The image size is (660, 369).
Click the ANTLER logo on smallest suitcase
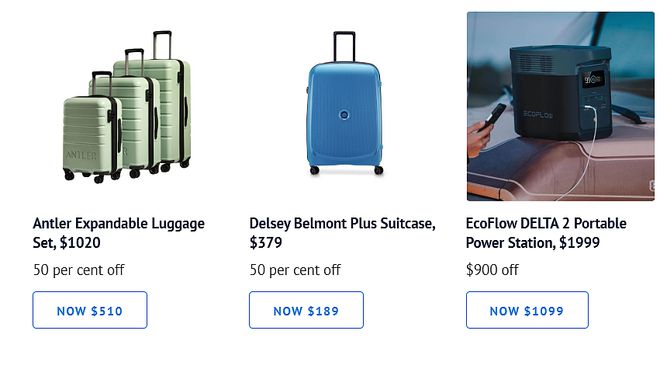(x=81, y=155)
